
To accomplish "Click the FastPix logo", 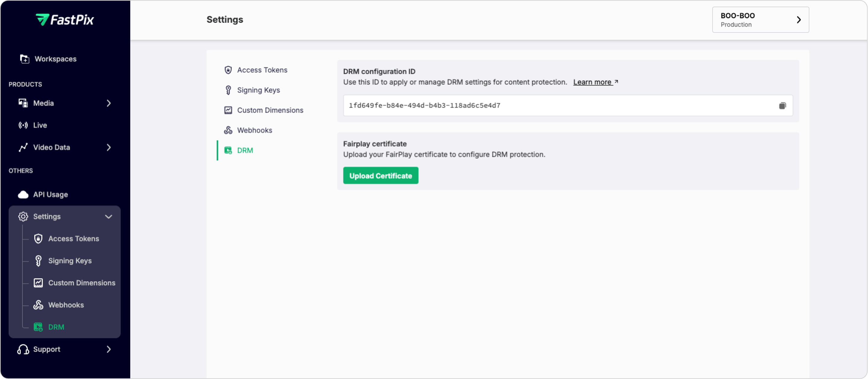I will pos(65,20).
